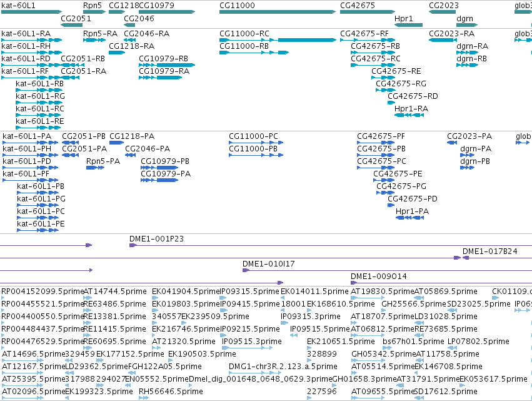Screen dimensions: 532x401
Task: Select the CG2046-RA transcript
Action: click(x=129, y=40)
